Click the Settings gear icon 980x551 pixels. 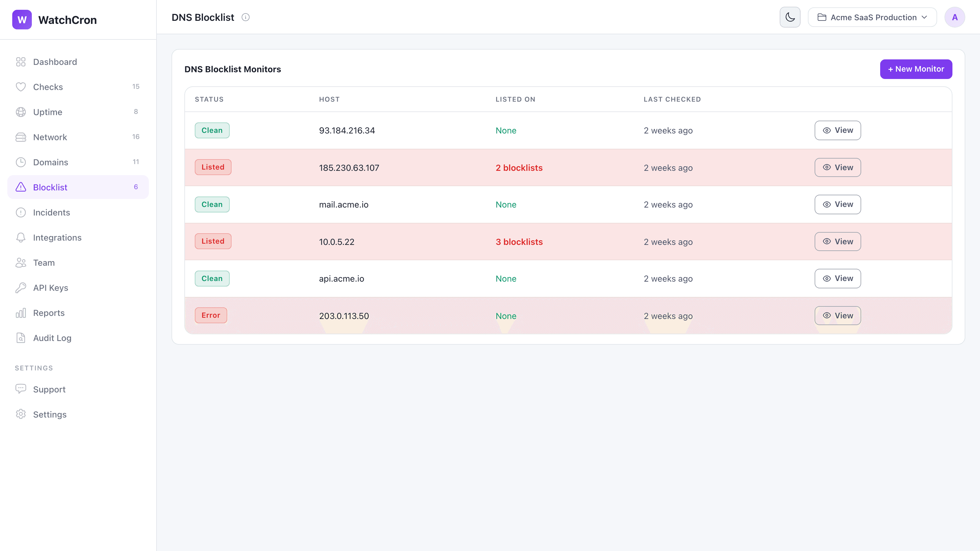pyautogui.click(x=21, y=414)
